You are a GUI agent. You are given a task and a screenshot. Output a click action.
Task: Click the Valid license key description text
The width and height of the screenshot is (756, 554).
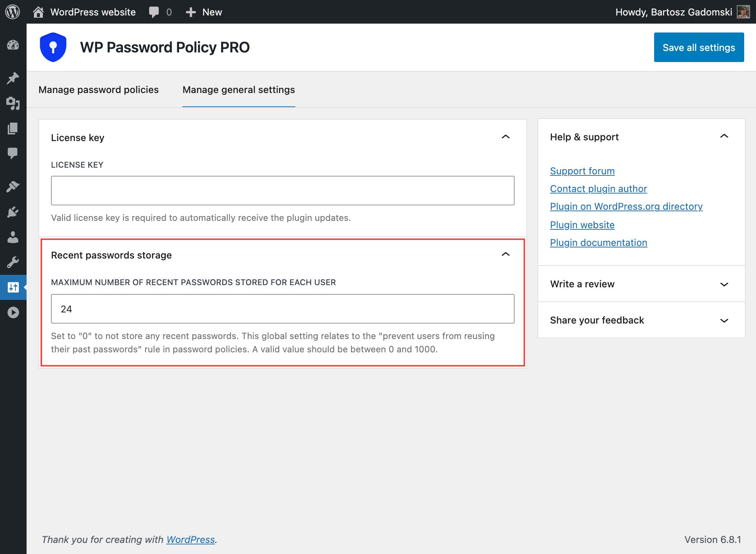(201, 218)
